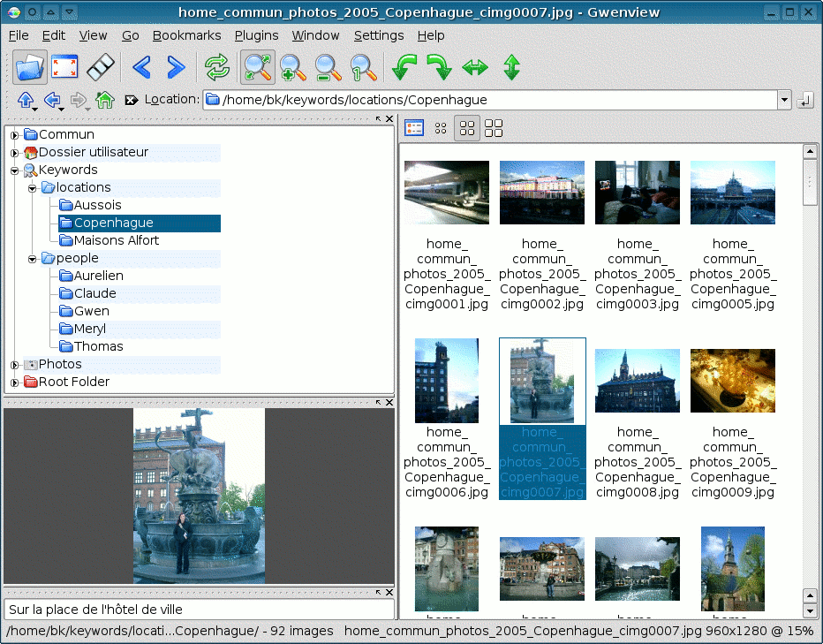Open the Help menu

click(x=431, y=35)
